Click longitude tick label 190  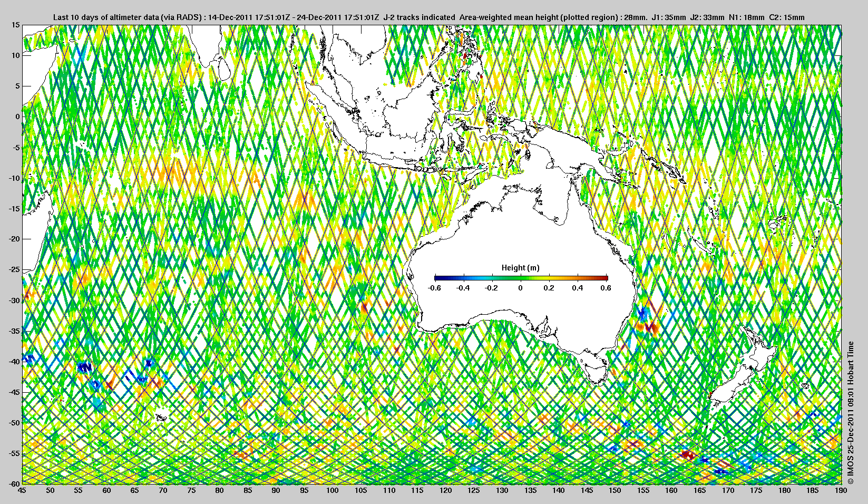click(x=841, y=490)
